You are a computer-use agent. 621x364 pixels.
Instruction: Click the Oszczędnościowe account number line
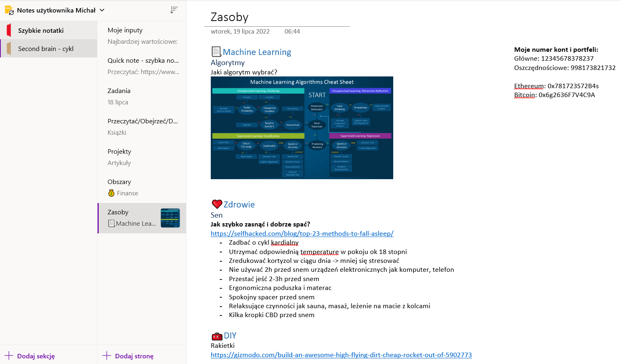tap(565, 68)
